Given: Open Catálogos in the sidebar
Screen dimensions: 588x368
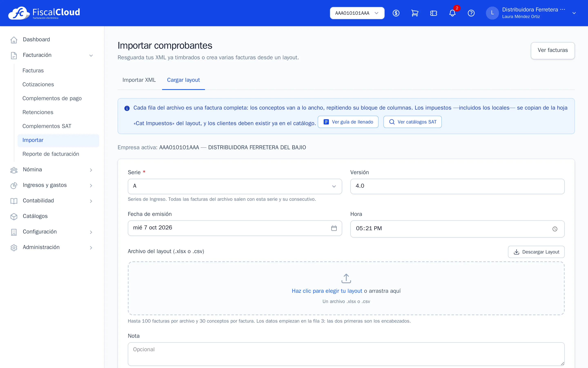Looking at the screenshot, I should (x=52, y=216).
